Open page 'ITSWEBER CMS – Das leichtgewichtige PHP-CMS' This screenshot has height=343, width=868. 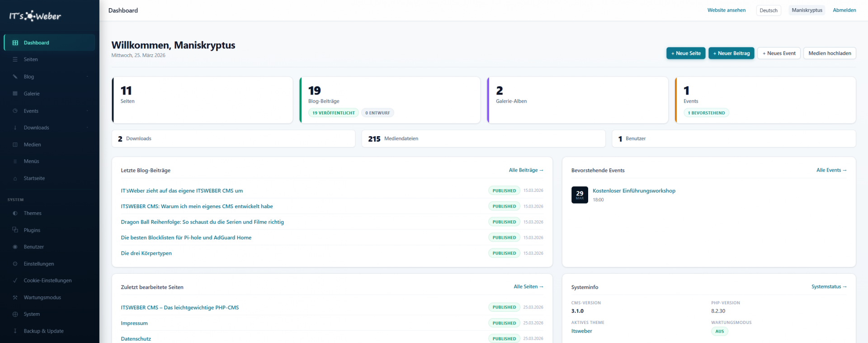click(179, 307)
